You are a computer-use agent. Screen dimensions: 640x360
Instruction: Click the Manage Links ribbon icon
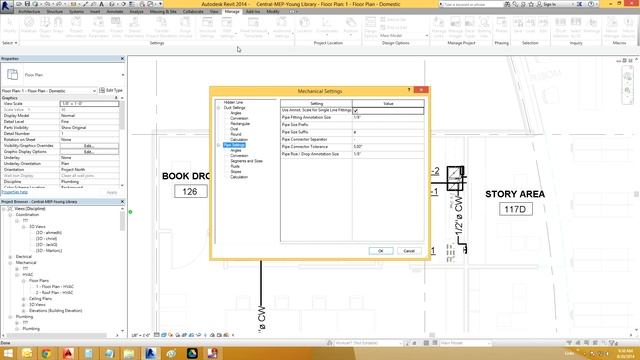point(439,27)
